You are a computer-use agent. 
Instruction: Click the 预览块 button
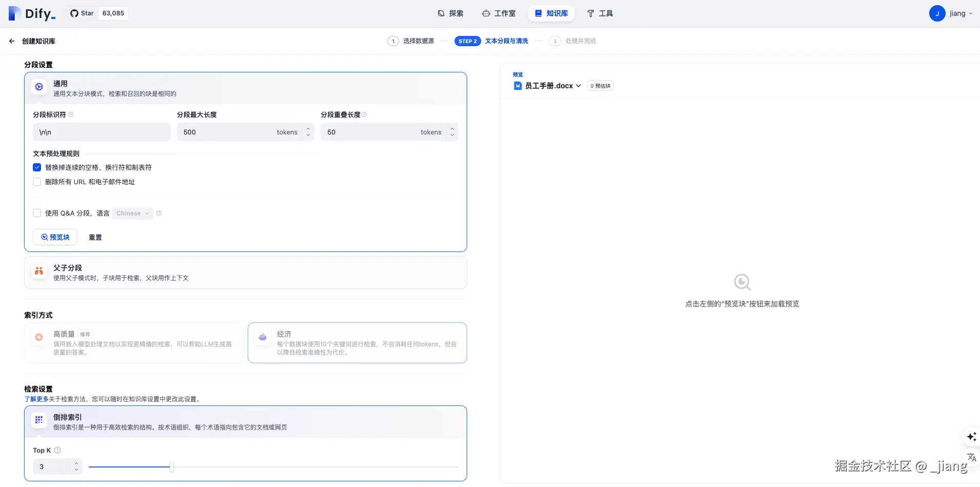pyautogui.click(x=55, y=237)
